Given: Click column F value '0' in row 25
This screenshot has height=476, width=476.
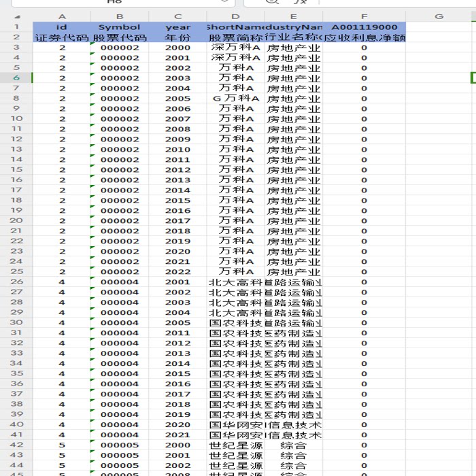Looking at the screenshot, I should click(364, 272).
